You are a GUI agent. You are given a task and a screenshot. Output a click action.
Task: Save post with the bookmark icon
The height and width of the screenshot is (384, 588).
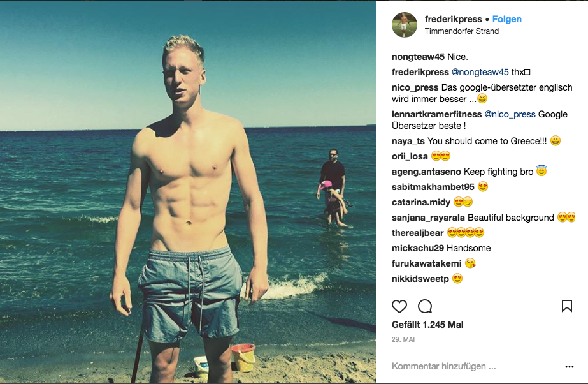click(566, 306)
